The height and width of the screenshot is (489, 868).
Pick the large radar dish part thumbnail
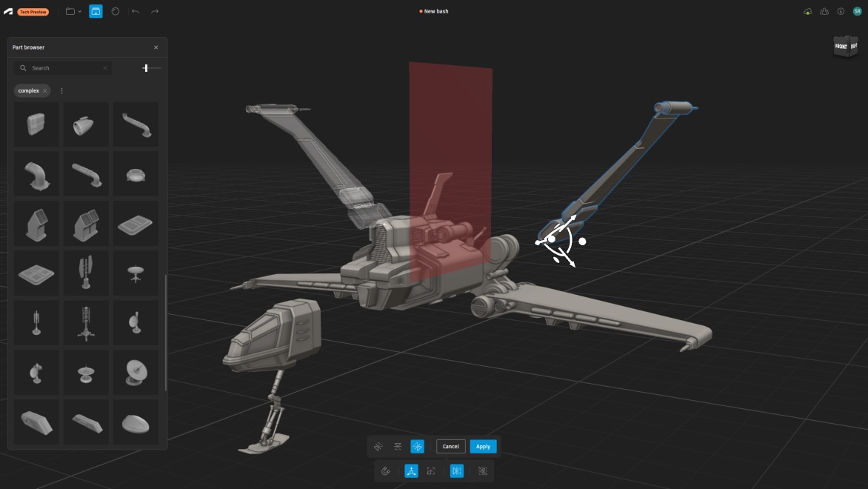click(136, 373)
